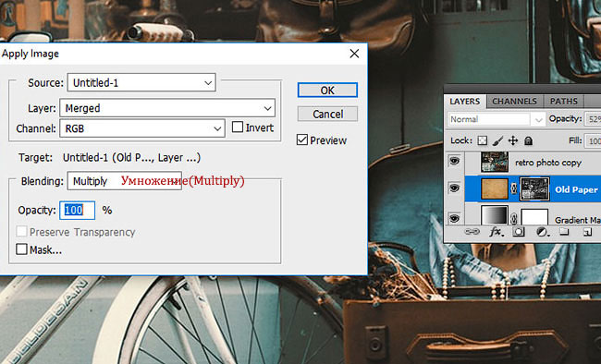Click the chain link on Old Paper layer
Viewport: 601px width, 364px height.
(x=514, y=188)
